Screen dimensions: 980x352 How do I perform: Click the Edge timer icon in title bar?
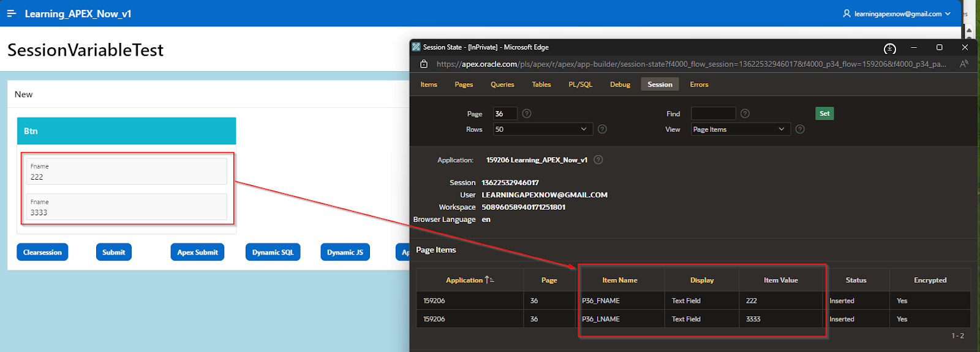pyautogui.click(x=890, y=48)
